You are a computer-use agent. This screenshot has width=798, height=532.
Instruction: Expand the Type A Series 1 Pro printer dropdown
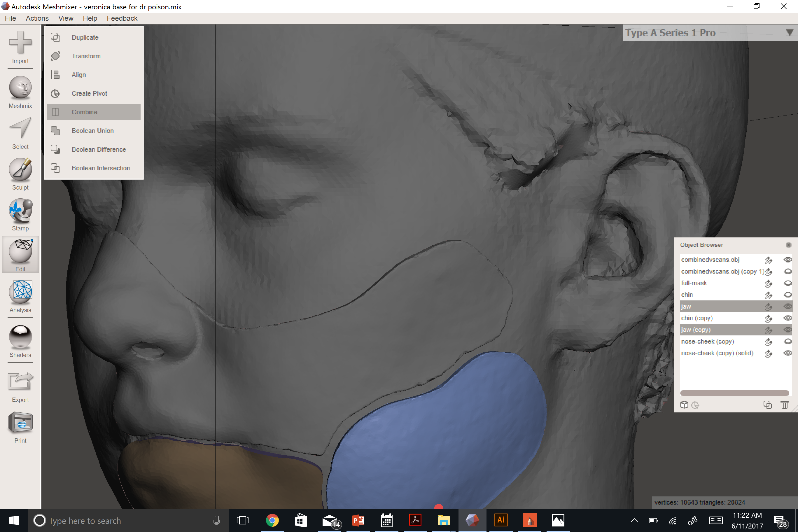(789, 33)
